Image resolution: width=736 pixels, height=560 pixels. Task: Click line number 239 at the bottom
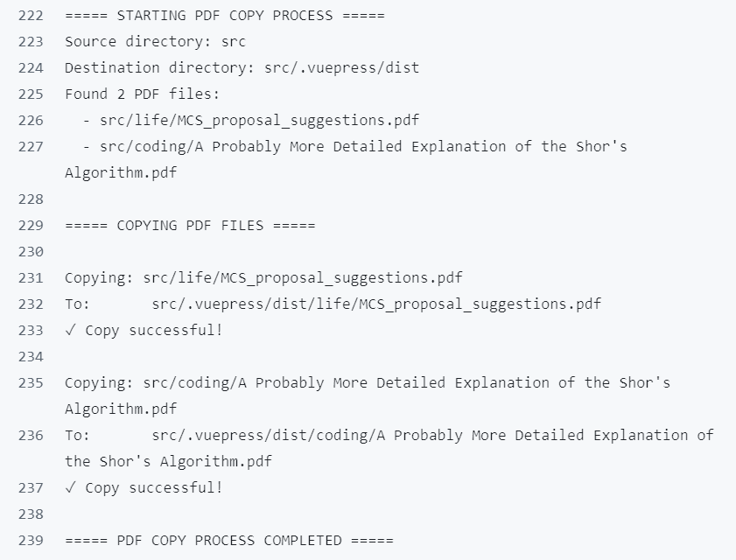coord(31,541)
